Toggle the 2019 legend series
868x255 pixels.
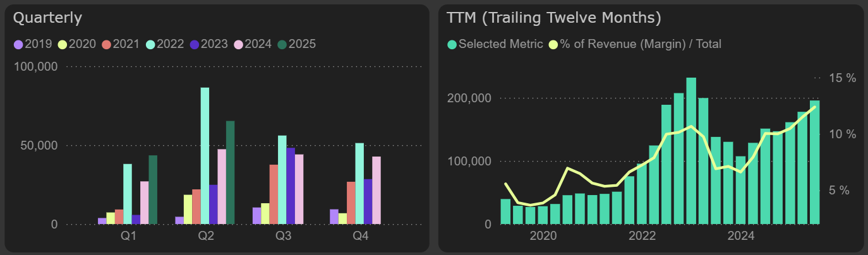pos(36,44)
